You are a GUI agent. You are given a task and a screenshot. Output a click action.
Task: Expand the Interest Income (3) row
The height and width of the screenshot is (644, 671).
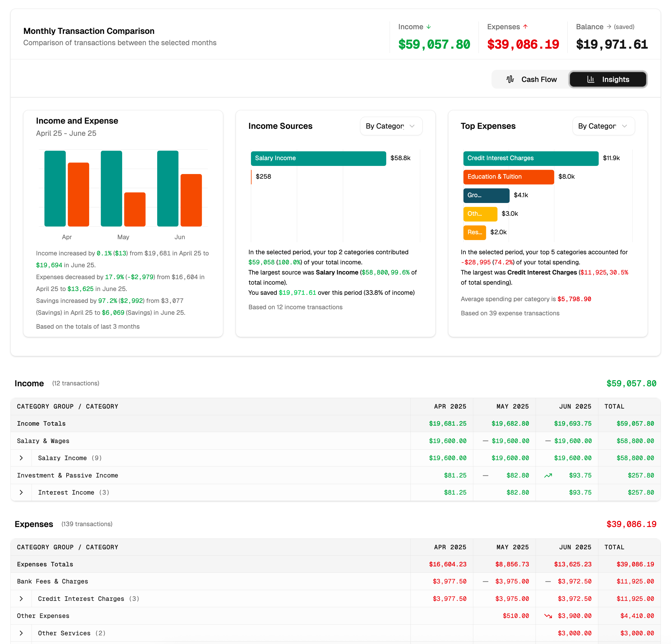(22, 492)
